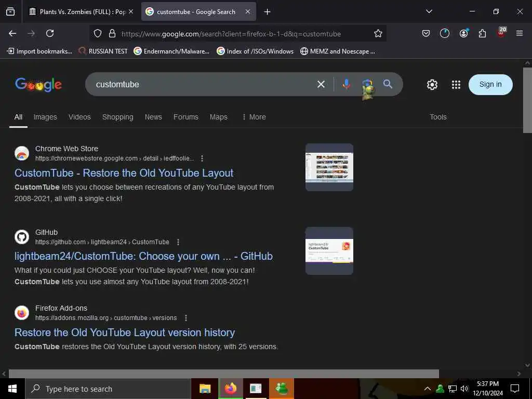Clear the Google search box
532x399 pixels.
click(321, 84)
